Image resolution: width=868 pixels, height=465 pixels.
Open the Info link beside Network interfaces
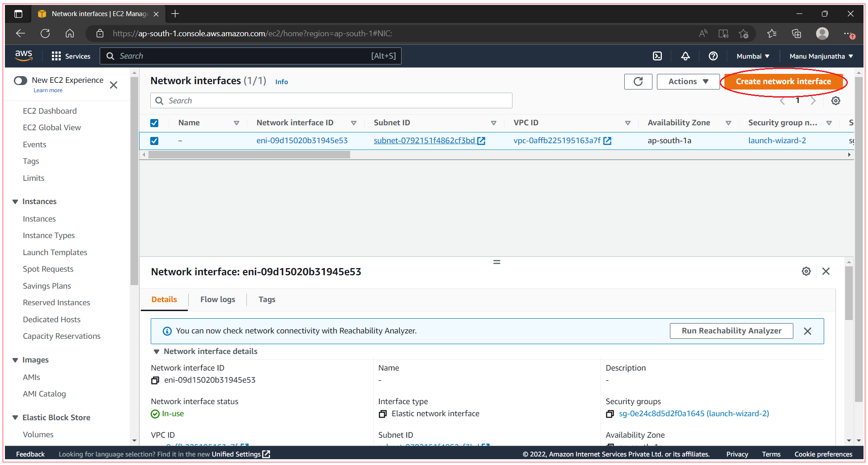[282, 82]
